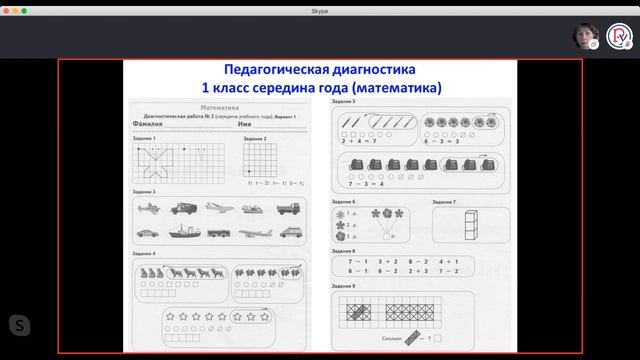Click the sailing ship picture in Задание 3
Screen dimensions: 640x360
(184, 231)
